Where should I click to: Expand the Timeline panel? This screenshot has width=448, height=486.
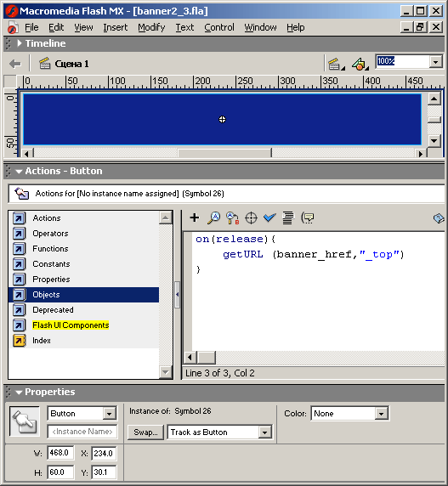click(x=20, y=43)
